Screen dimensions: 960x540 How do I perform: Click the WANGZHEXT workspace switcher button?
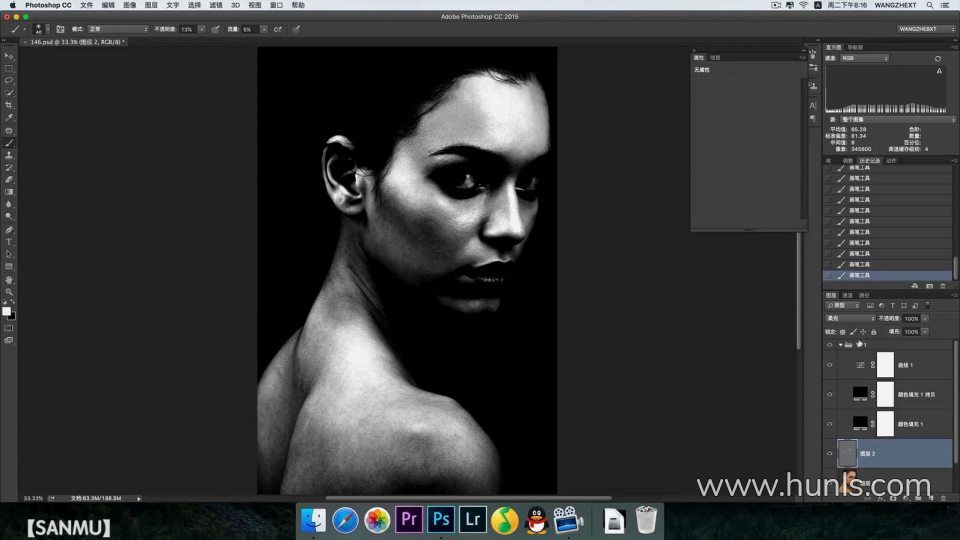click(925, 29)
